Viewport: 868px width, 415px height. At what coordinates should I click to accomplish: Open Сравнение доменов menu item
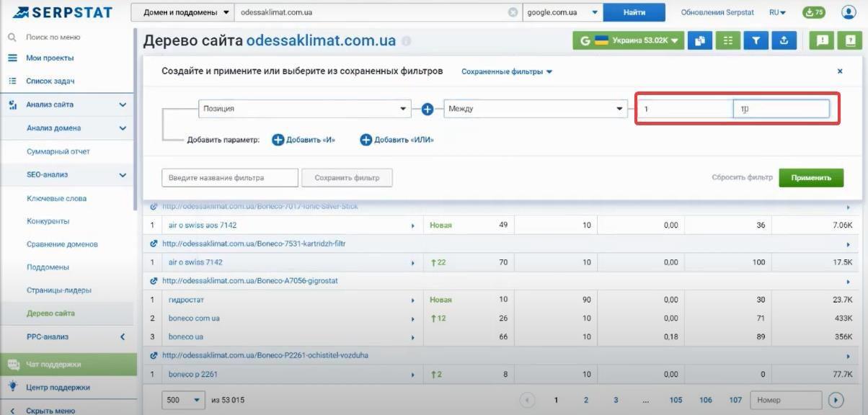[x=62, y=244]
